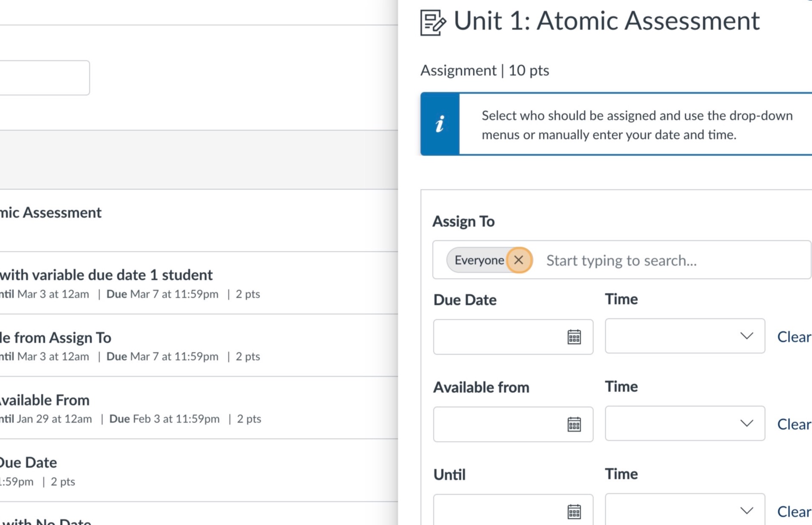
Task: Click the assignment icon beside Unit 1 title
Action: tap(433, 22)
